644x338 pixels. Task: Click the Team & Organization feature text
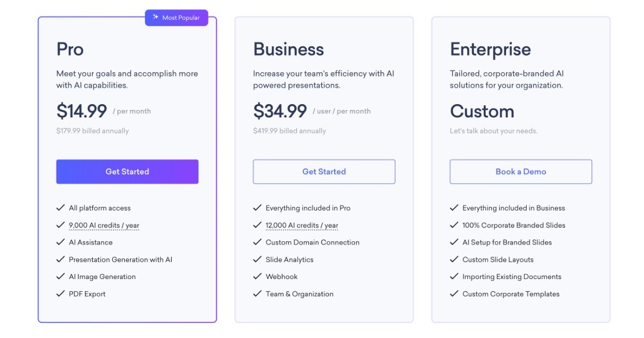(299, 294)
